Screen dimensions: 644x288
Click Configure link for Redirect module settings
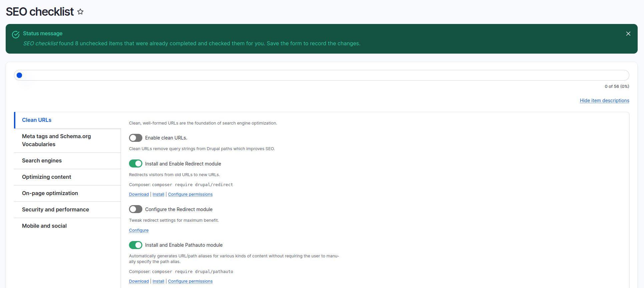(x=139, y=230)
